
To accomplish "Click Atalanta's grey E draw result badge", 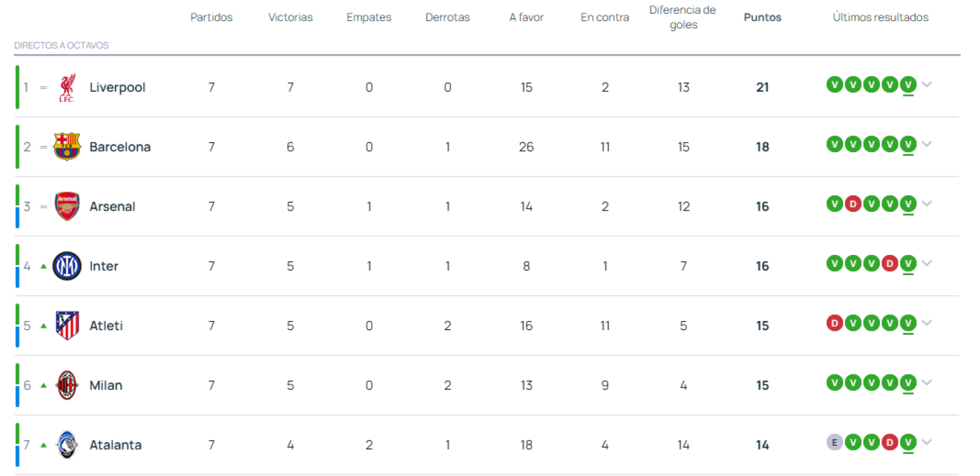I will (835, 442).
